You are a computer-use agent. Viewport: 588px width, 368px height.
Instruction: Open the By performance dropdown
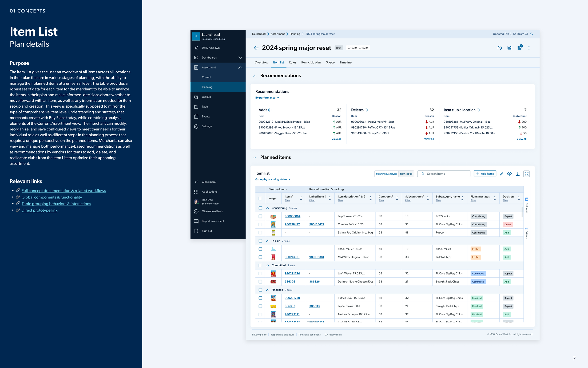267,98
